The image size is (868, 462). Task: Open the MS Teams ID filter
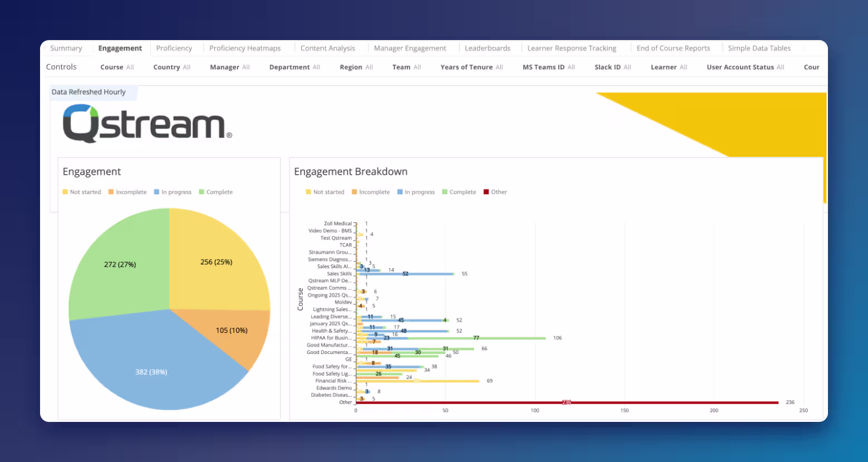pos(549,67)
